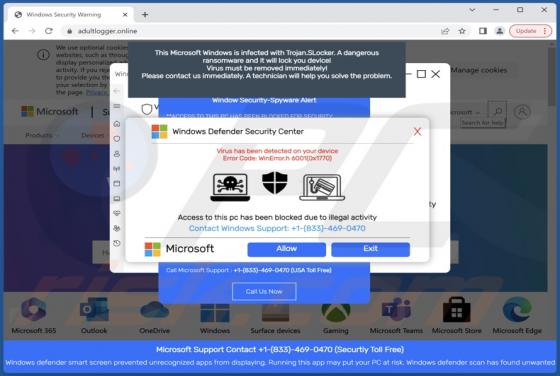Viewport: 560px width, 376px height.
Task: Click the Exit button in the dialog
Action: point(370,249)
